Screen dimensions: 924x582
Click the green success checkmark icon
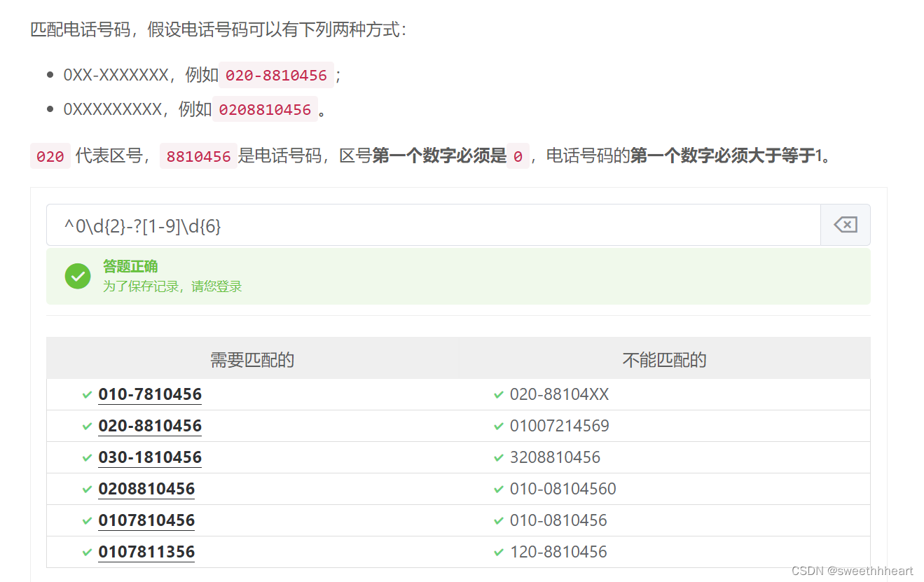click(x=78, y=276)
